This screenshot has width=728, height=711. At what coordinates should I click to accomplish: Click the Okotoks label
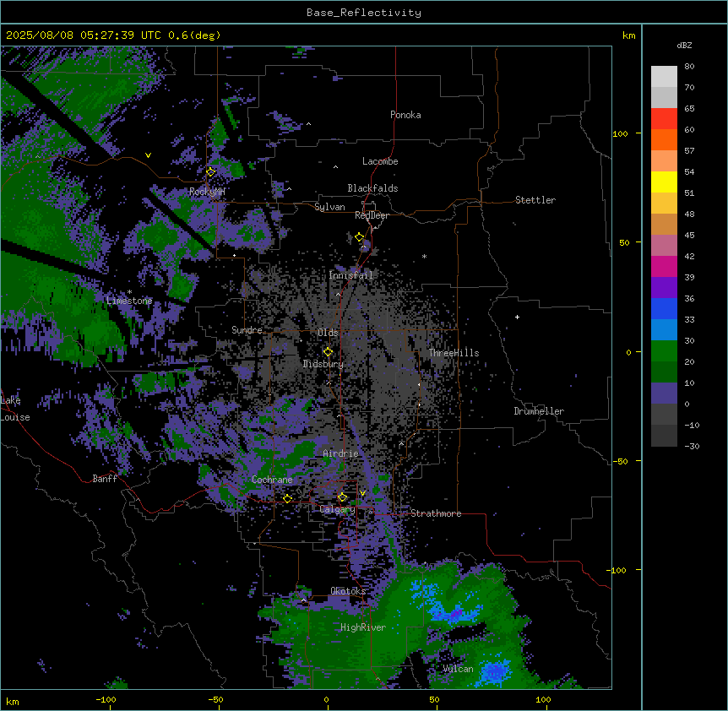click(348, 591)
